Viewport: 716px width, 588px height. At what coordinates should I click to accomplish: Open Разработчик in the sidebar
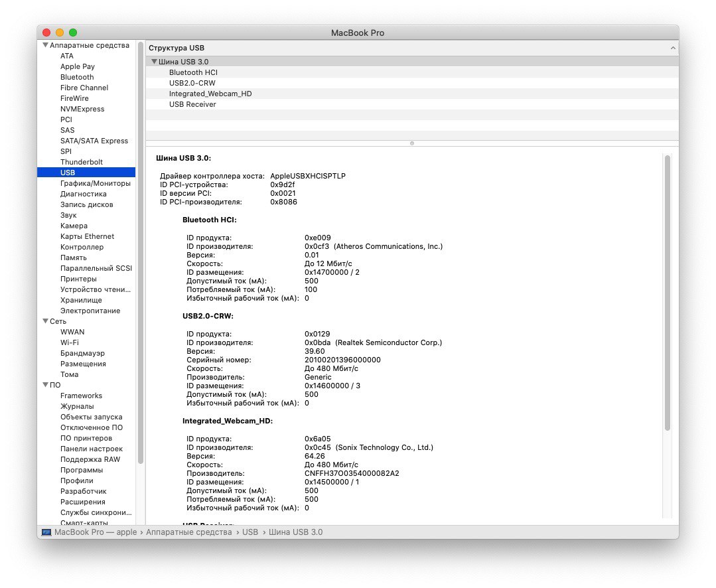83,491
